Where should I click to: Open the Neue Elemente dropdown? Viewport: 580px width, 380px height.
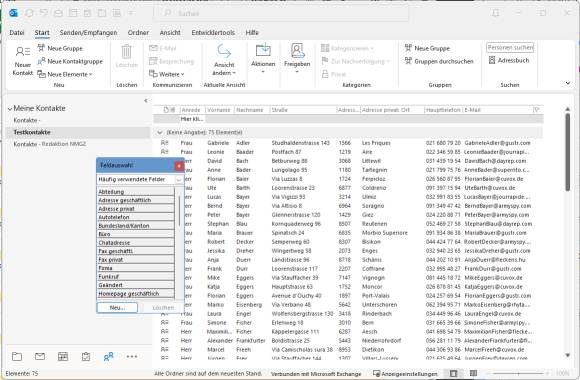[x=65, y=74]
